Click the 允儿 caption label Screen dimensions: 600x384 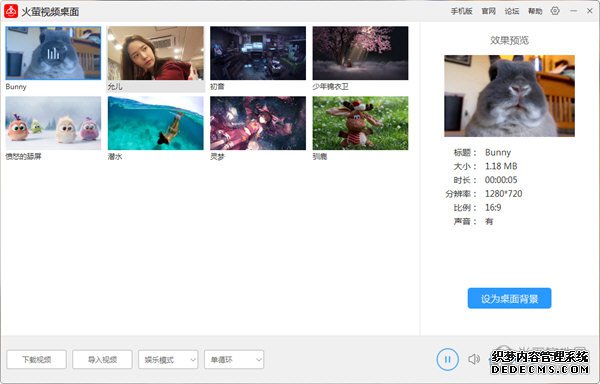[x=115, y=87]
